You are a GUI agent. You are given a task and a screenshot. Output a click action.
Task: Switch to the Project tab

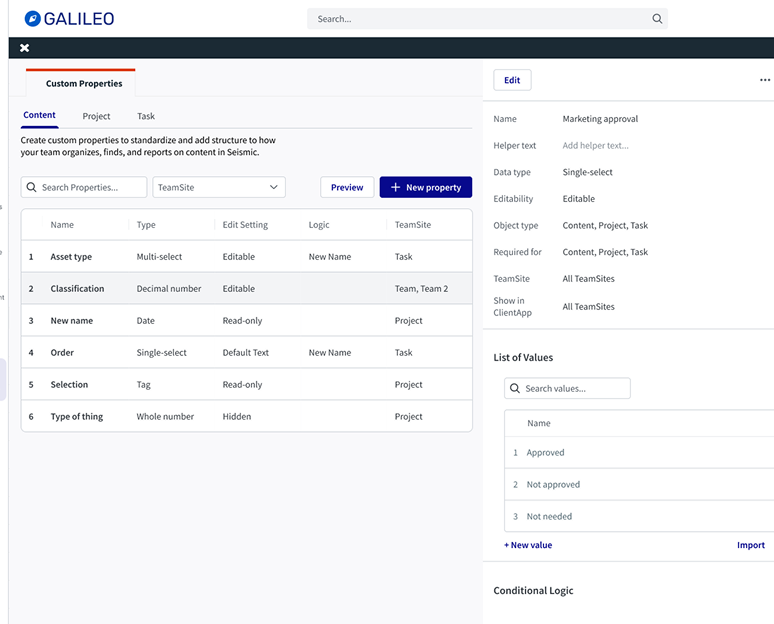pos(96,116)
